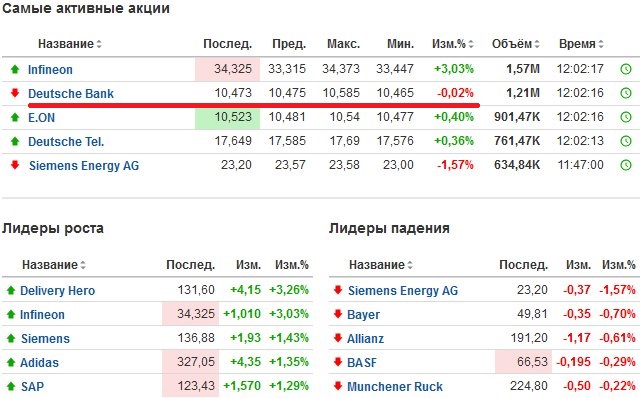Click the clock icon in Deutsche Bank row
Viewport: 644px width, 398px height.
(625, 93)
